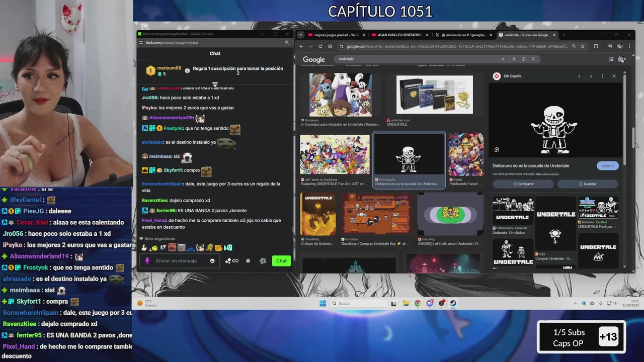Click the Chrome address bar URL
Viewport: 644px width, 362px height.
tap(457, 46)
